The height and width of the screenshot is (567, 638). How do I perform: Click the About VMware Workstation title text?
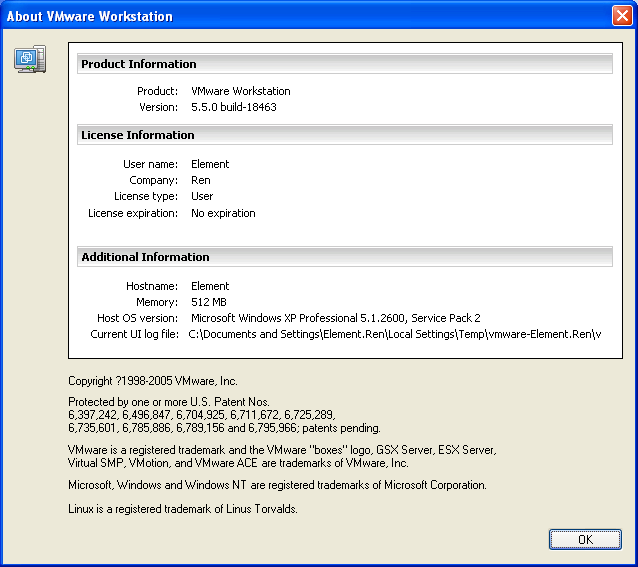click(90, 16)
